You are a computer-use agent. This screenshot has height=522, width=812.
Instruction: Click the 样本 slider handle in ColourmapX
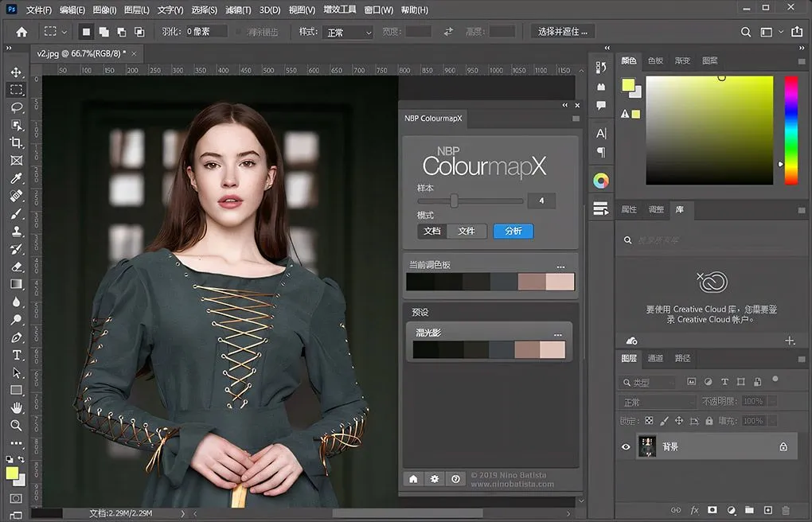pos(454,201)
